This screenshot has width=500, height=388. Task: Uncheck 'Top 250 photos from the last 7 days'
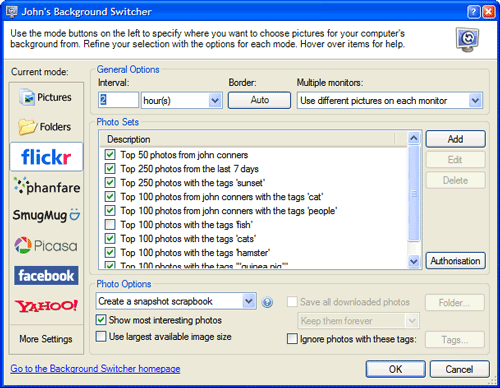(x=110, y=169)
